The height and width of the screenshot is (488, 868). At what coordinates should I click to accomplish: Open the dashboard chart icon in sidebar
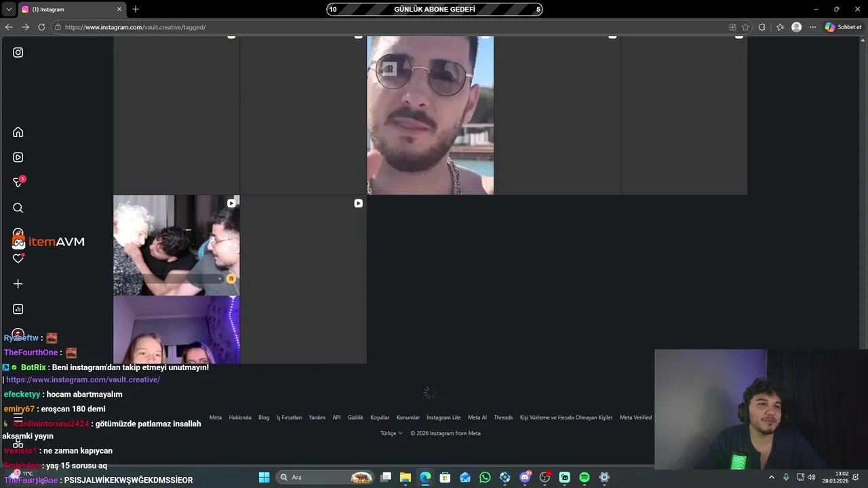[18, 309]
